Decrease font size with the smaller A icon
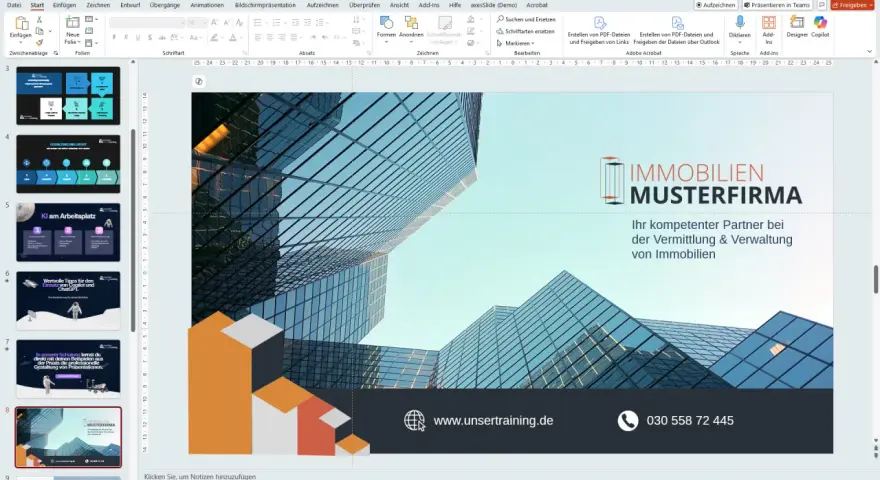Screen dimensions: 880x480 227,22
